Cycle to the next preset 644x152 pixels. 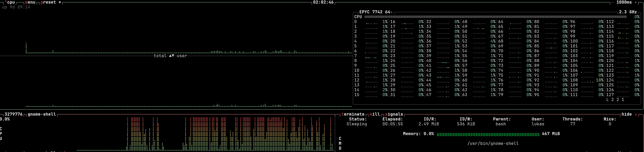(x=48, y=2)
